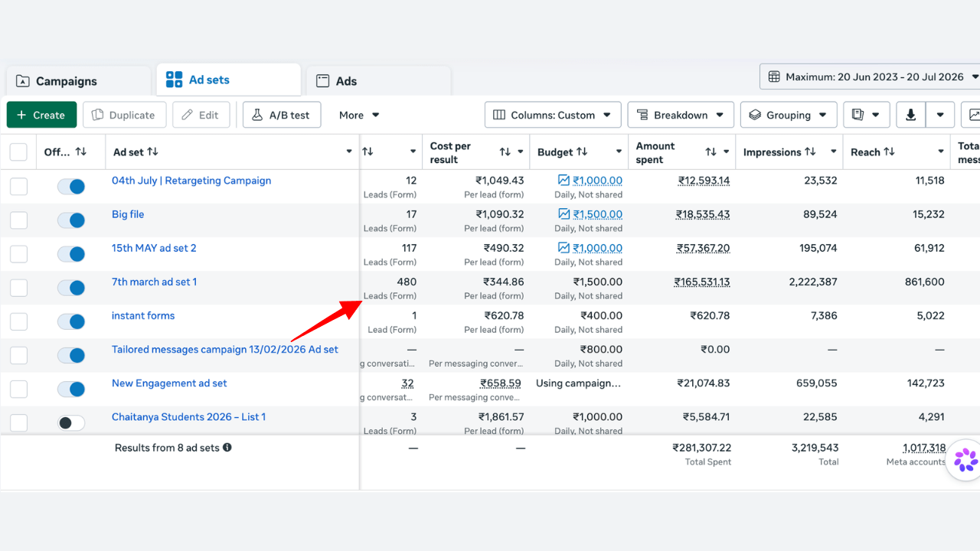Click the budget chart icon for Big file
This screenshot has height=551, width=980.
564,214
